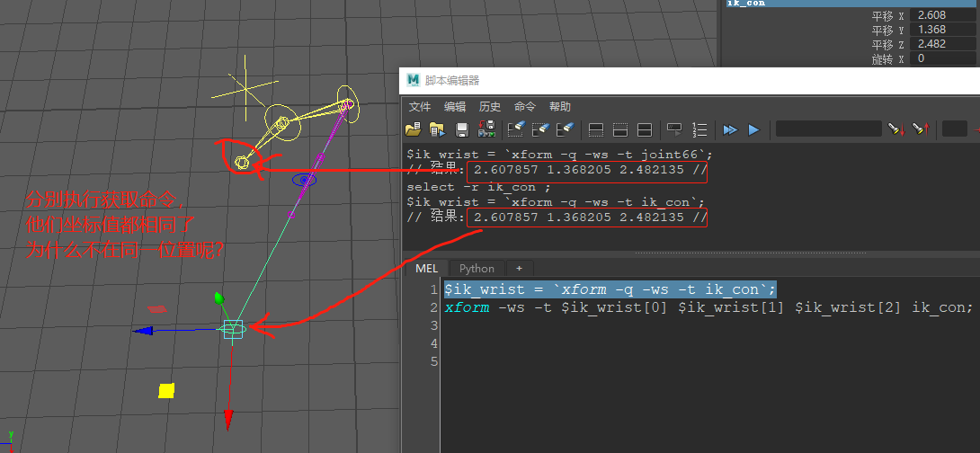The image size is (980, 453).
Task: Toggle line numbers display icon
Action: tap(699, 129)
